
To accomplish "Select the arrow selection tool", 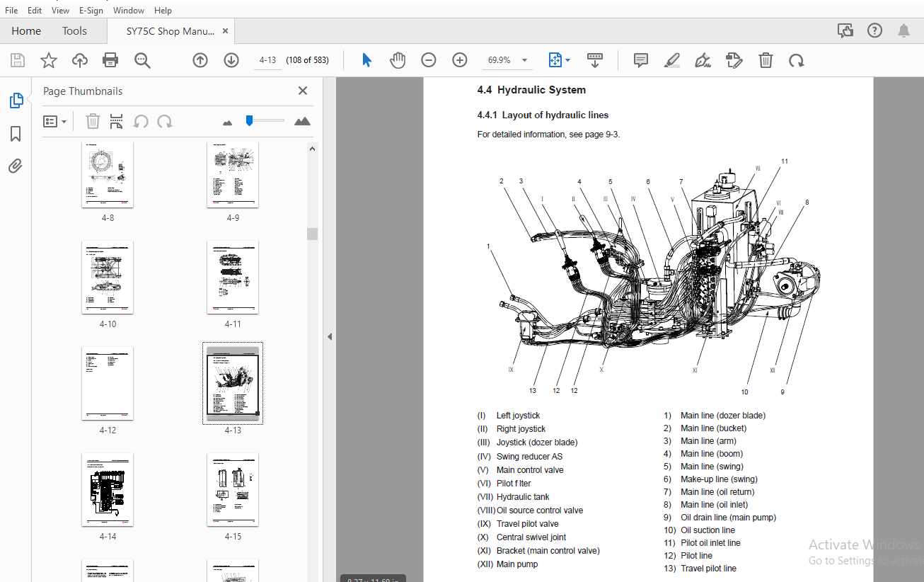I will pyautogui.click(x=366, y=60).
